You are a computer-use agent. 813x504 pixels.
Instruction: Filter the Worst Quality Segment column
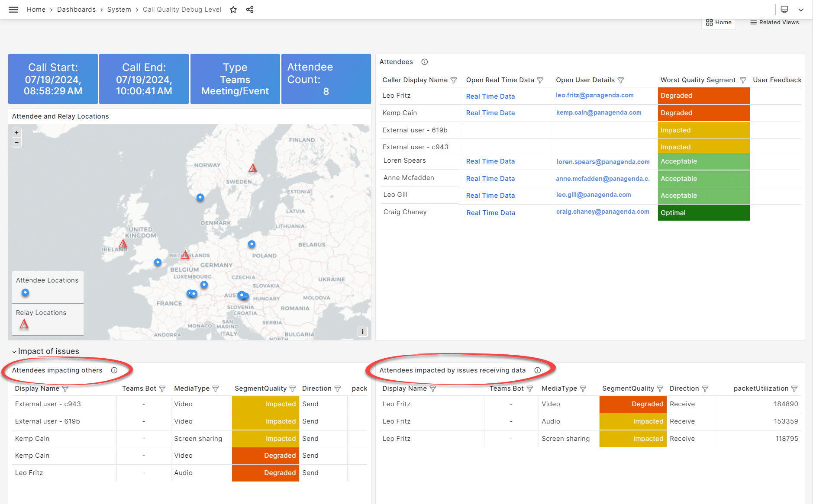pyautogui.click(x=743, y=80)
